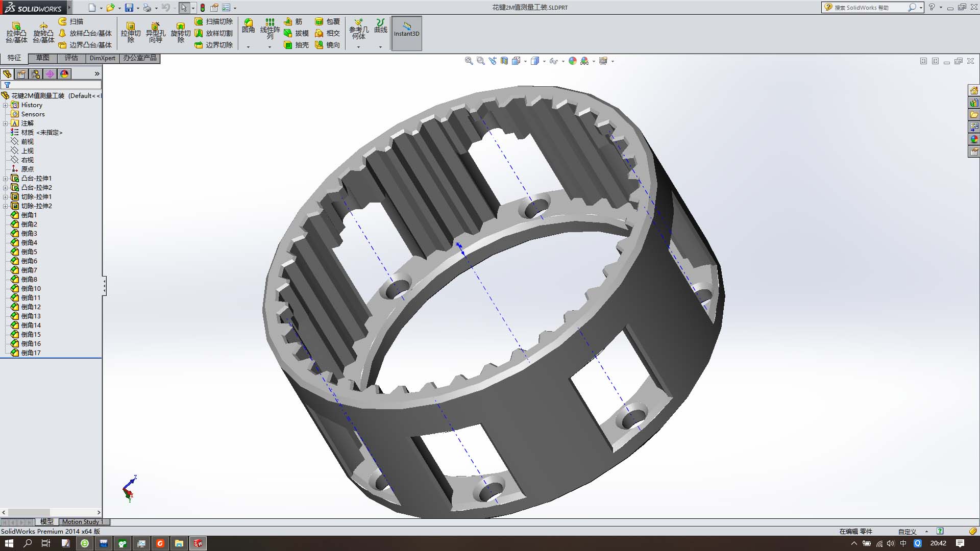980x551 pixels.
Task: Choose the 相交 intersect tool
Action: click(328, 33)
